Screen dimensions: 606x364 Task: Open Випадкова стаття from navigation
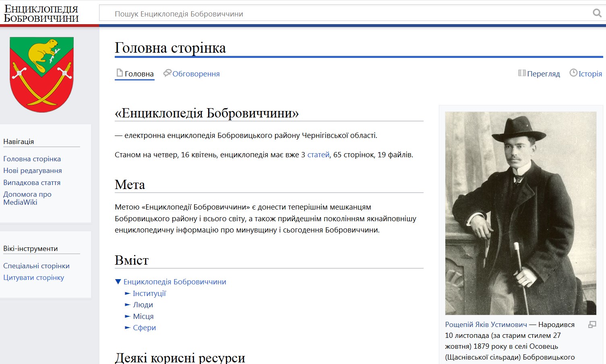[x=32, y=182]
